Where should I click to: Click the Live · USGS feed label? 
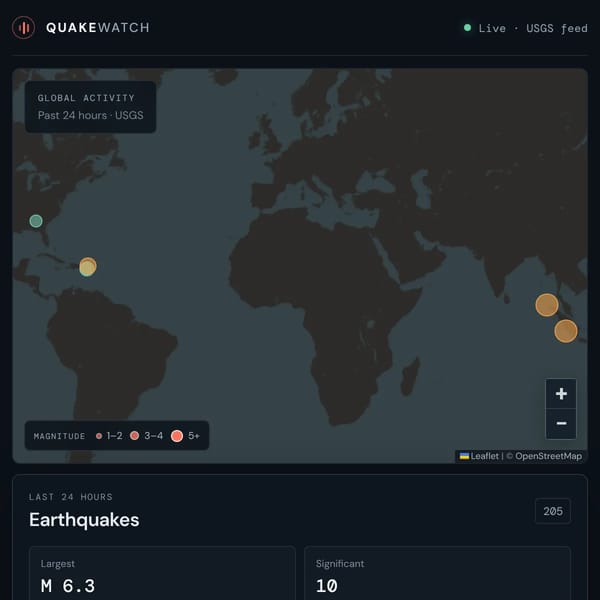(x=533, y=28)
